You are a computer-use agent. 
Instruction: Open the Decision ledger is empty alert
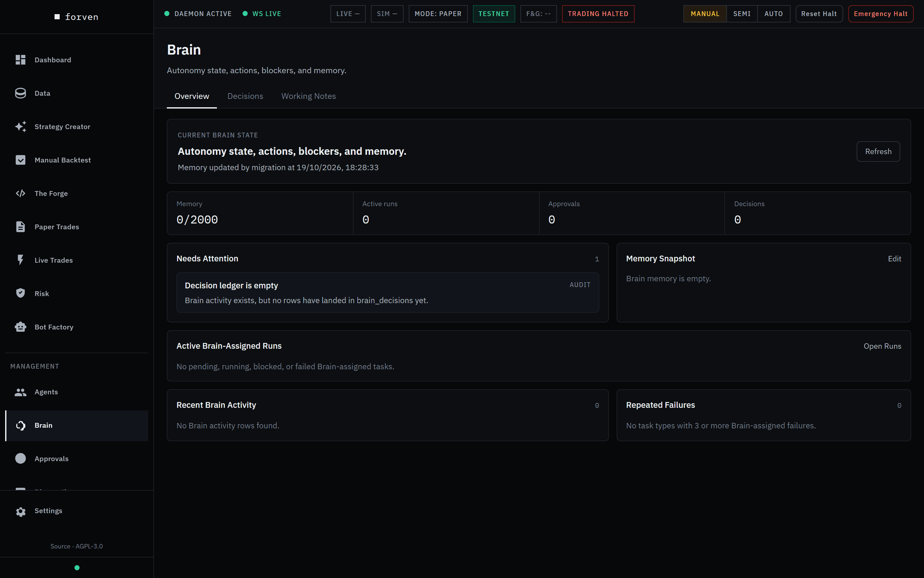coord(388,293)
